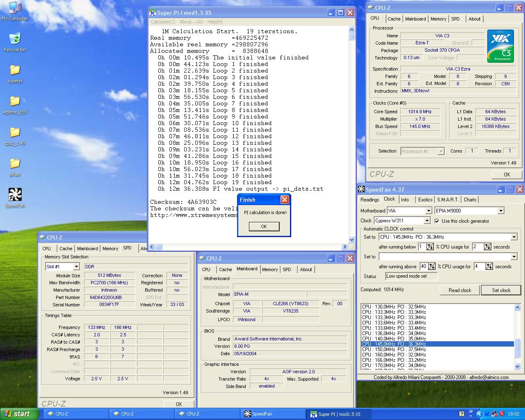Switch to SPD tab in Mainboard CPU-Z window

point(287,269)
